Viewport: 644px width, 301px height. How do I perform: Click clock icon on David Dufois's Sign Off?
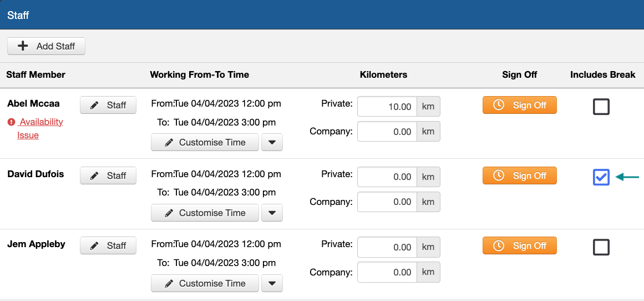click(x=499, y=175)
